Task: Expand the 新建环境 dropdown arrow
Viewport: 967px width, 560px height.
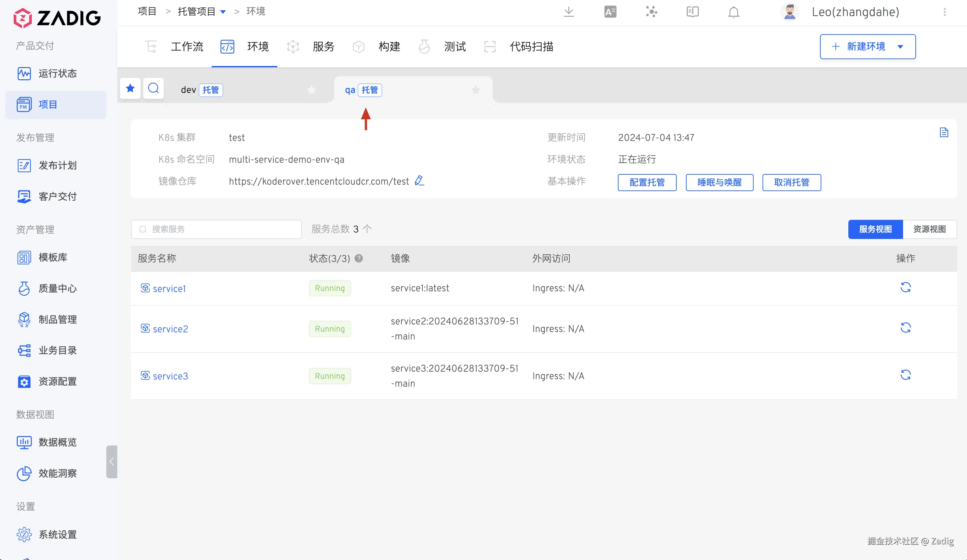Action: pos(900,47)
